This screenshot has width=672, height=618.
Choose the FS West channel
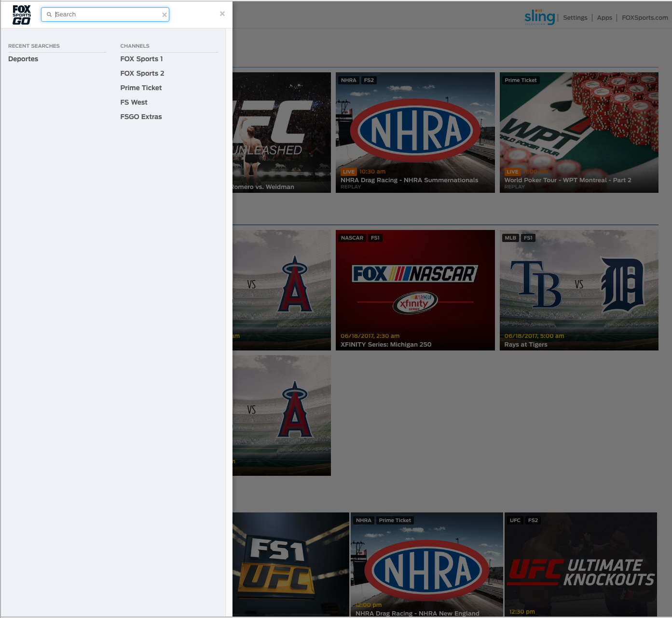pyautogui.click(x=134, y=102)
